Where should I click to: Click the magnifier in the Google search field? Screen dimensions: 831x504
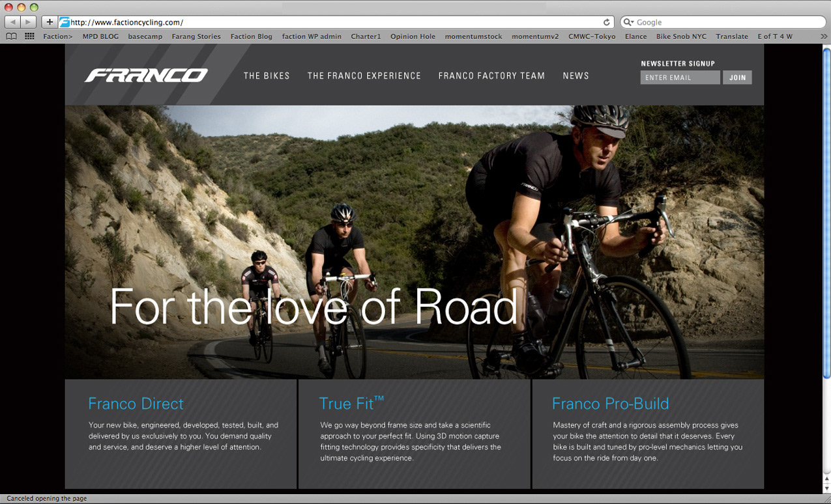click(629, 22)
